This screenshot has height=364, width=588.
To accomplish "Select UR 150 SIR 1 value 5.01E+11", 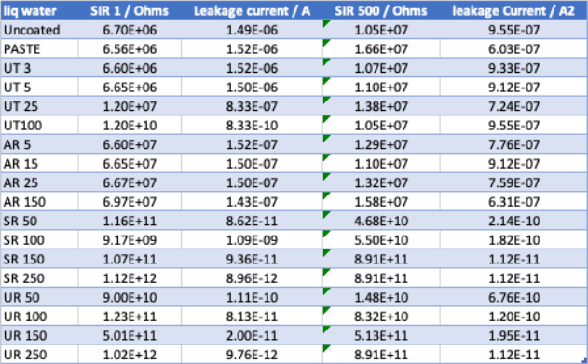I will click(x=130, y=335).
